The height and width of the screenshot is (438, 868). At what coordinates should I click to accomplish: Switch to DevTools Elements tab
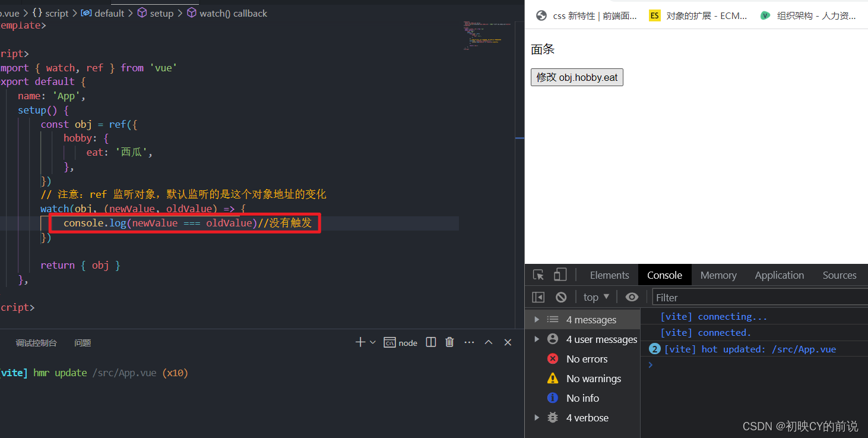click(609, 275)
